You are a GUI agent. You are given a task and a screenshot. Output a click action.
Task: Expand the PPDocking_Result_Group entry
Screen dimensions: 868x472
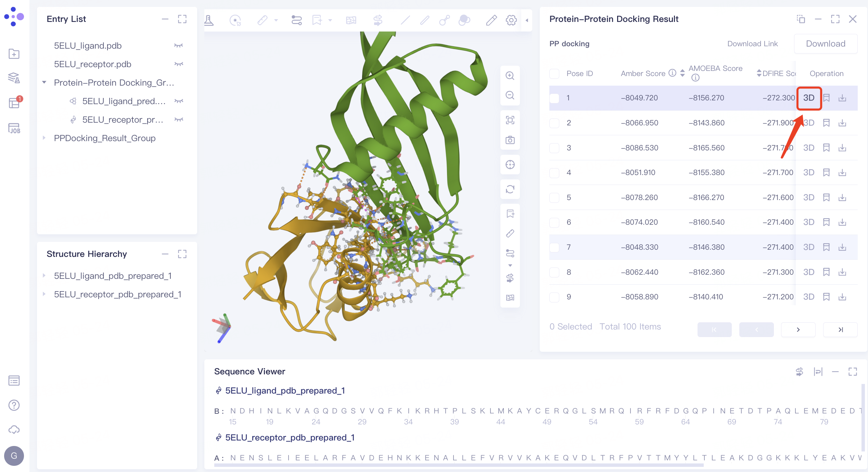[x=44, y=138]
